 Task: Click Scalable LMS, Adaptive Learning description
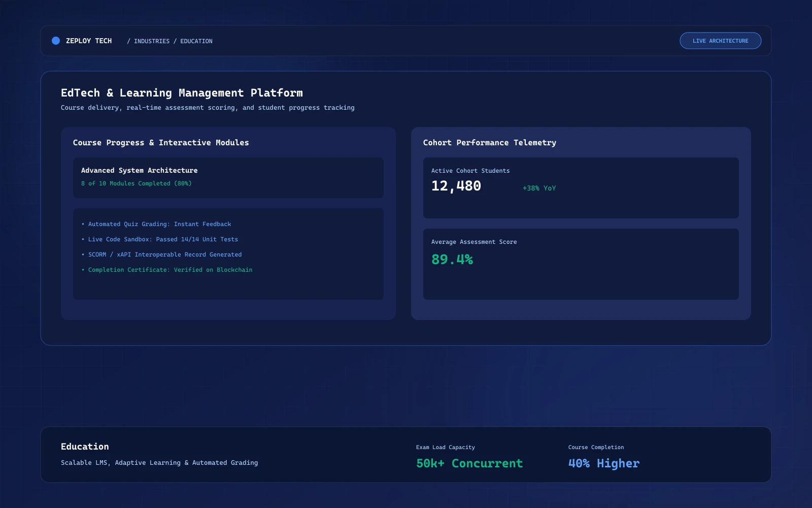coord(159,463)
